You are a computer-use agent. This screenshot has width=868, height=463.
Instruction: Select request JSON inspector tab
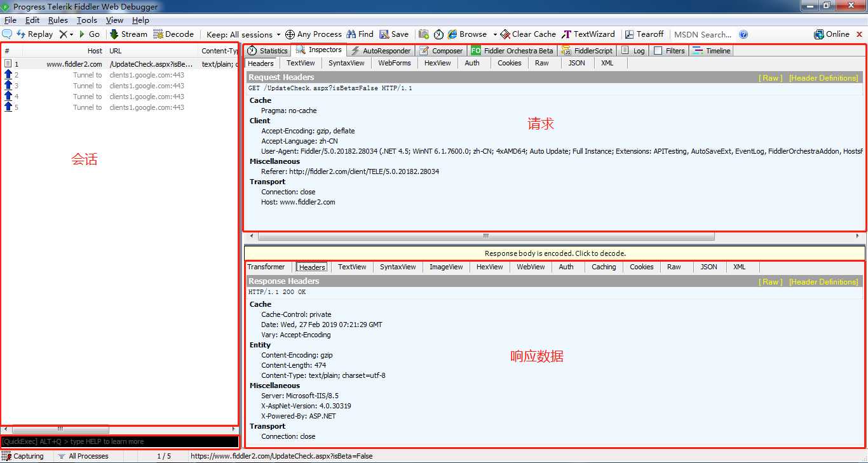click(x=576, y=63)
